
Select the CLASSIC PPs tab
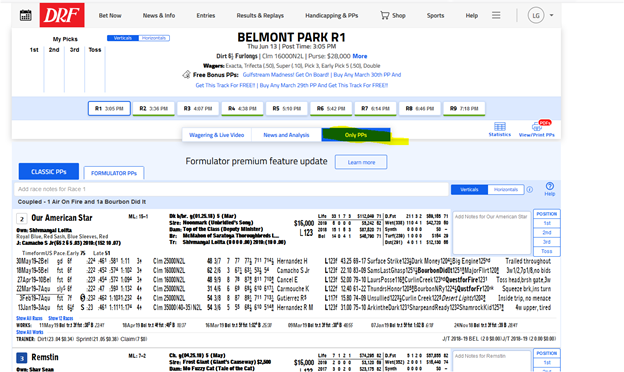coord(49,171)
